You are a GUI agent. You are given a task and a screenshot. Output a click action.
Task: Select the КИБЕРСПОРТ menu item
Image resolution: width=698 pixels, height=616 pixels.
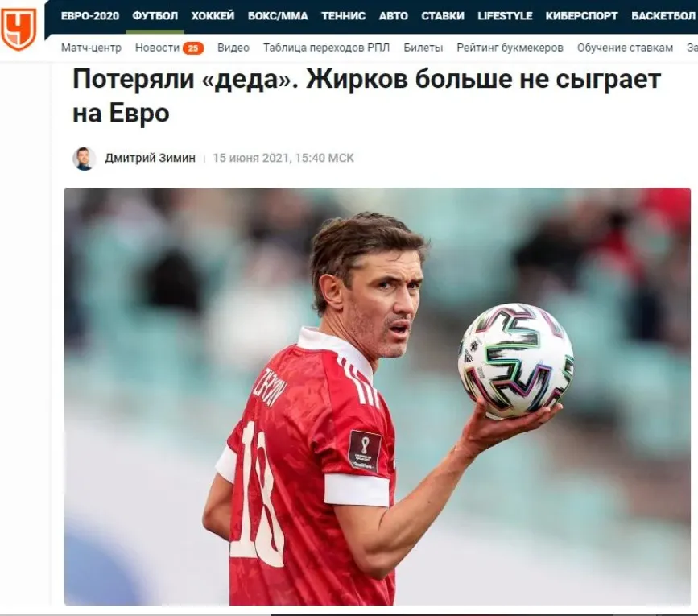coord(581,16)
